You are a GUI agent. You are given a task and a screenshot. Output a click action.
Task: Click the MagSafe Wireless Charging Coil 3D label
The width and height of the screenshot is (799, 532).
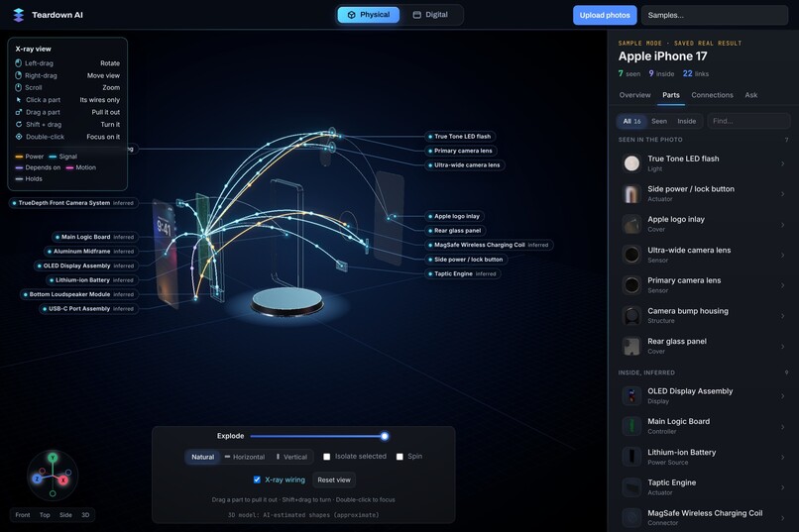point(489,245)
